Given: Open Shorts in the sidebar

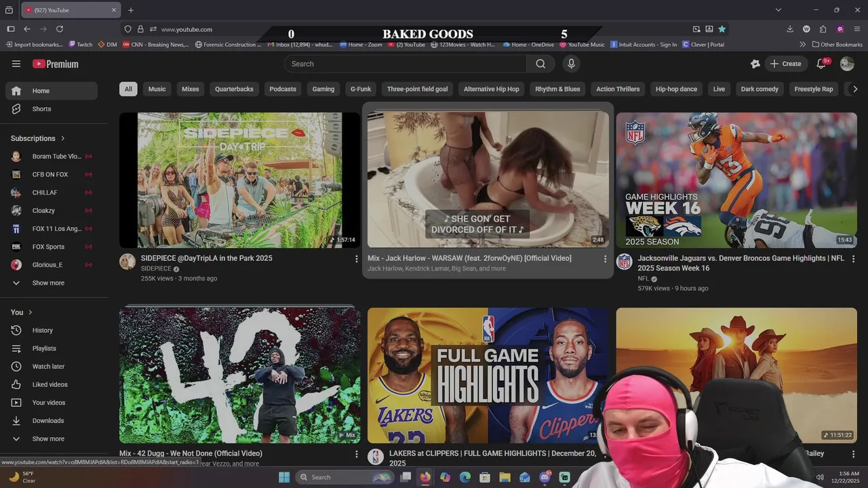Looking at the screenshot, I should pos(52,109).
